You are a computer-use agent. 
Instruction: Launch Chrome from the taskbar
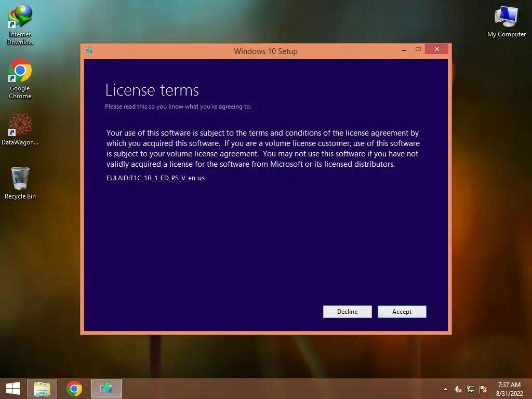tap(74, 389)
